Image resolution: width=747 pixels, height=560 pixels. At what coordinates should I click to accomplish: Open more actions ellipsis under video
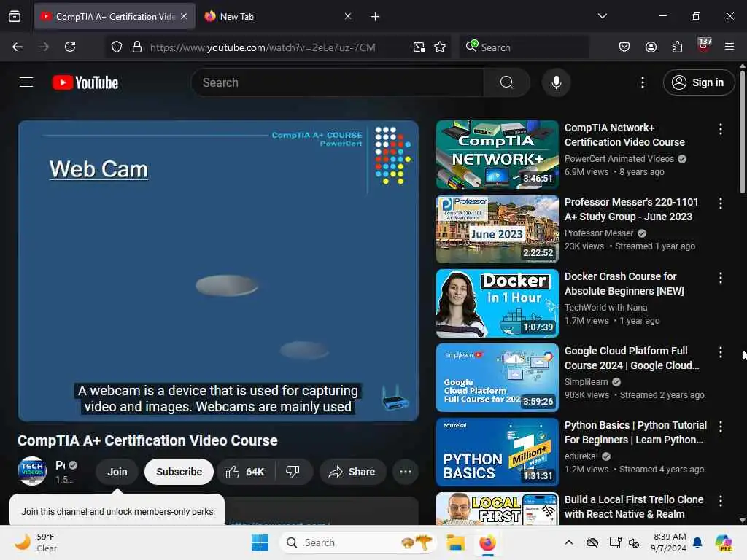pyautogui.click(x=406, y=472)
